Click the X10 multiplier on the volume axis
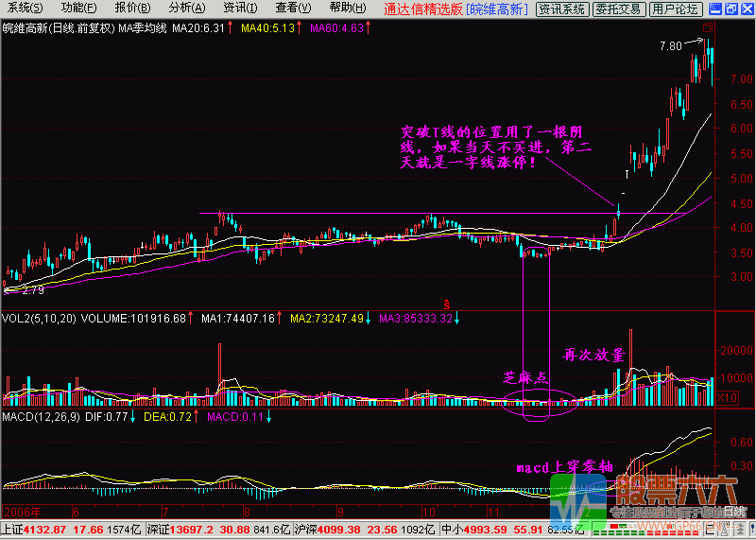Viewport: 756px width, 540px height. click(x=727, y=398)
